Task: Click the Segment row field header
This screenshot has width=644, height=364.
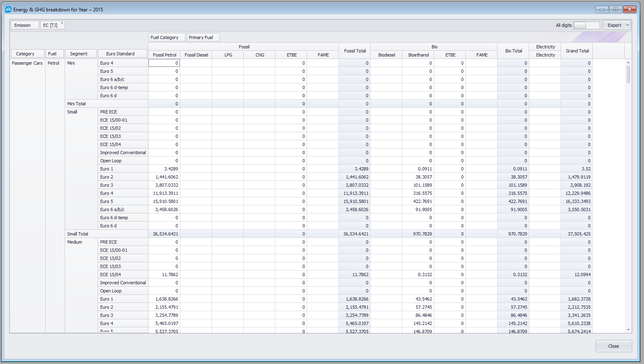Action: 81,54
